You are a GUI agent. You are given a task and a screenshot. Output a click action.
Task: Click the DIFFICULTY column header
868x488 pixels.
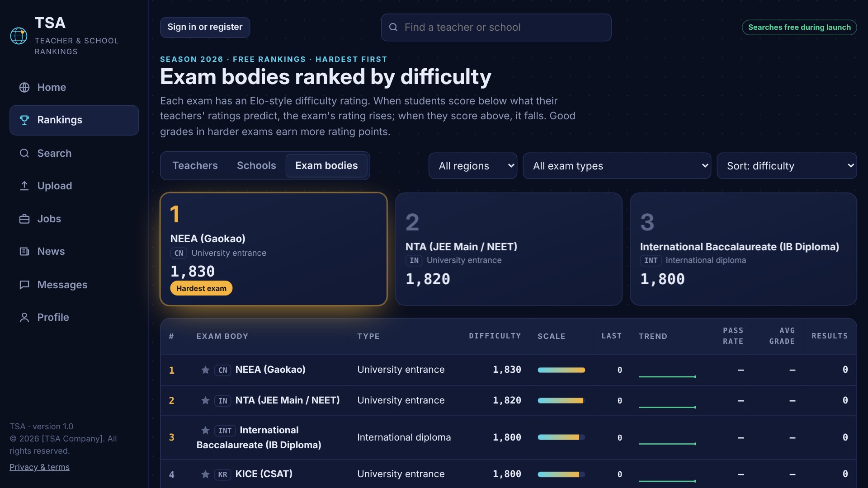(495, 336)
